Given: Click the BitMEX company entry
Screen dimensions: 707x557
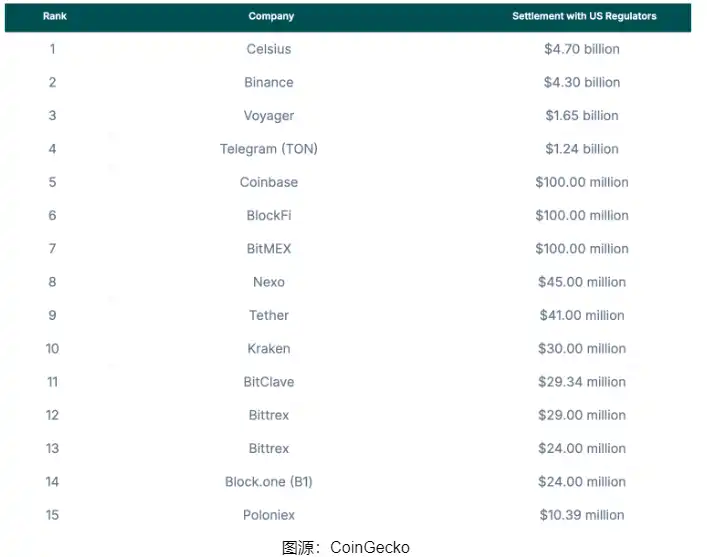Looking at the screenshot, I should click(269, 248).
